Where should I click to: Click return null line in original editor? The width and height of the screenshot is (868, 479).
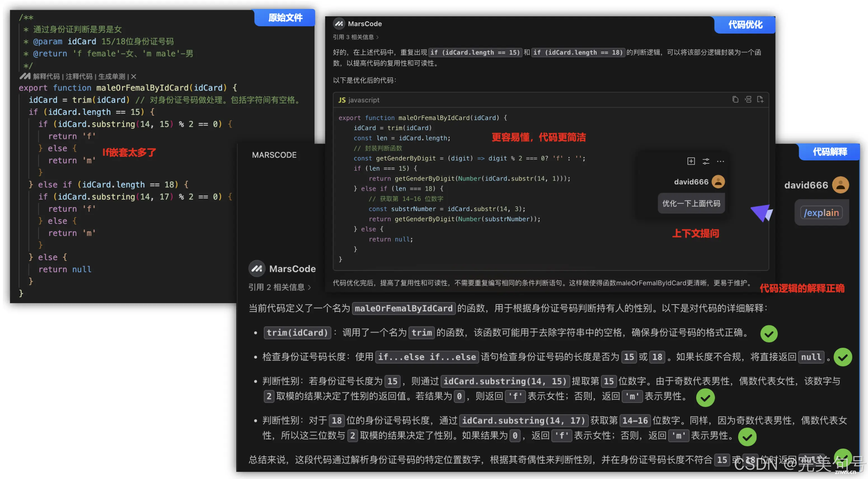click(x=65, y=269)
